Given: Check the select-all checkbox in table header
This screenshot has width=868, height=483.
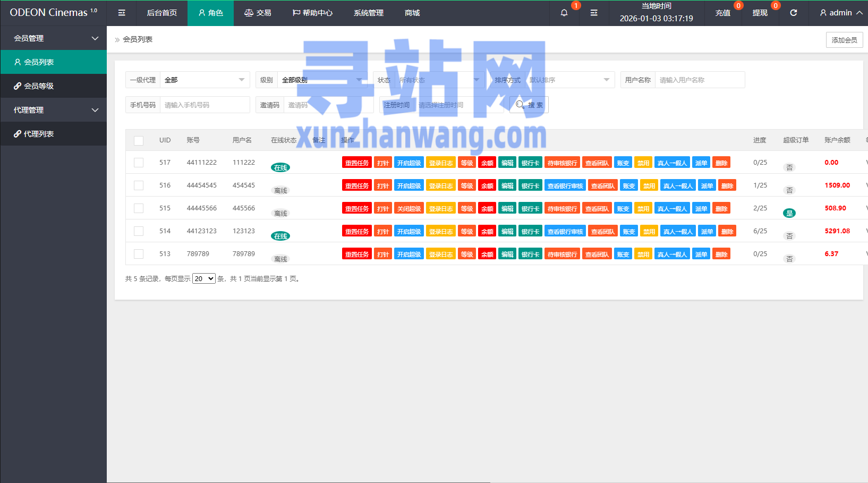Looking at the screenshot, I should pos(139,140).
